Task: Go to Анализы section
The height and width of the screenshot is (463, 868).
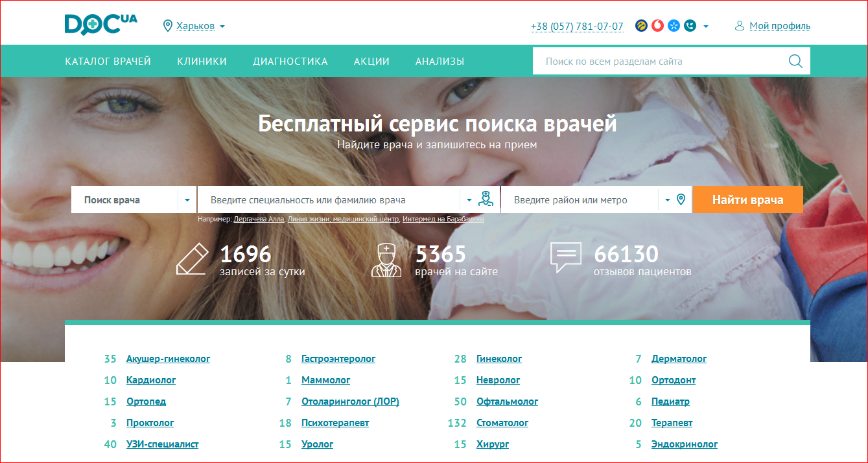Action: [x=440, y=62]
